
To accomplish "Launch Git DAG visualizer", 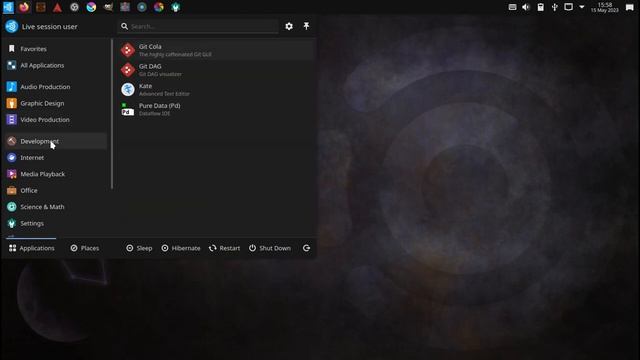I will (x=216, y=70).
